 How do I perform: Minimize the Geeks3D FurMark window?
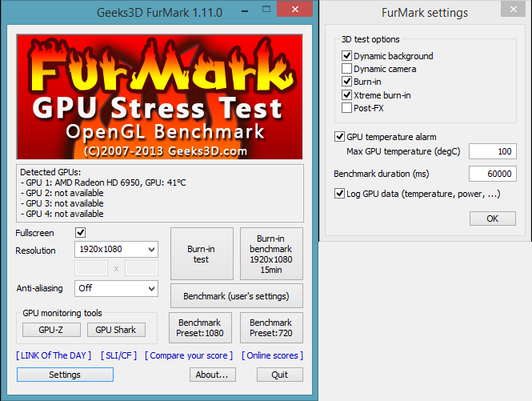pos(245,11)
